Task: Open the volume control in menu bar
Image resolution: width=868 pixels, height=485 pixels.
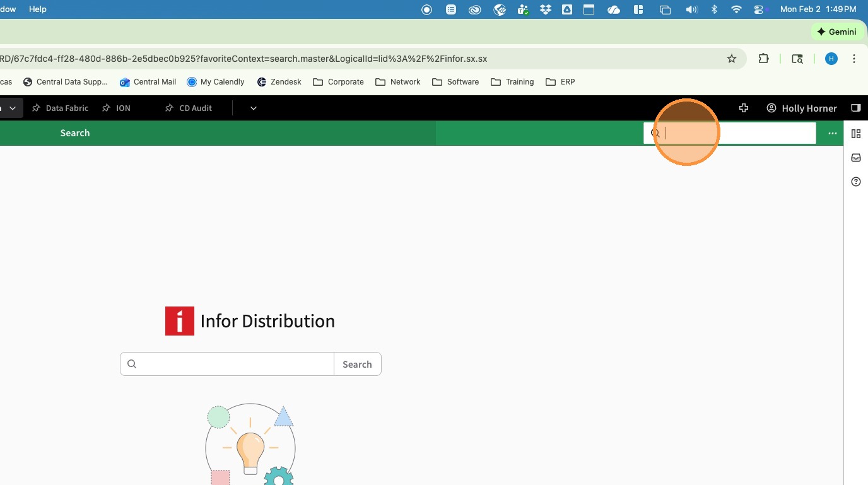Action: click(x=692, y=9)
